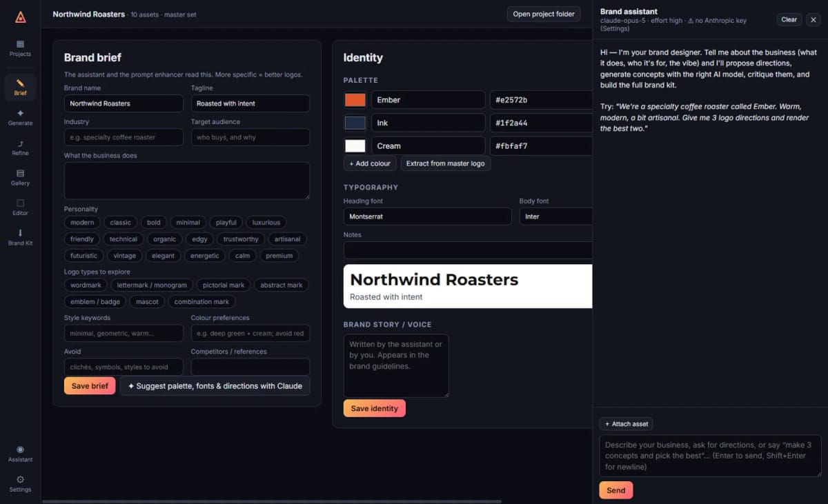Toggle the classic personality chip

point(120,223)
